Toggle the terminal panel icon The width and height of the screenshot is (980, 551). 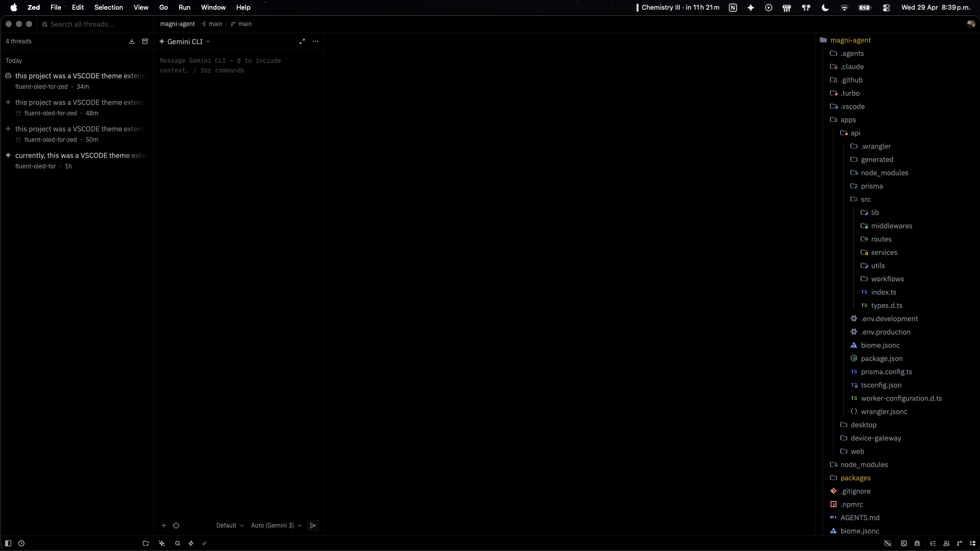click(x=904, y=543)
